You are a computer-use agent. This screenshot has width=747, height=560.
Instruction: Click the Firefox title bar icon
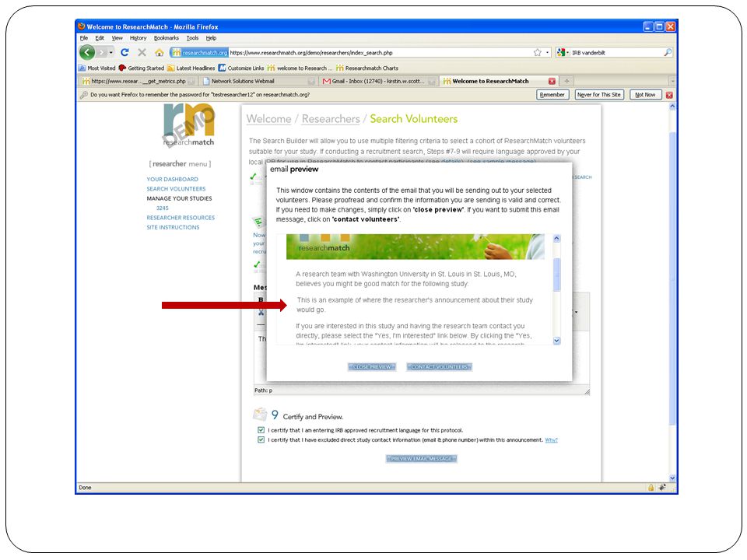pyautogui.click(x=82, y=26)
